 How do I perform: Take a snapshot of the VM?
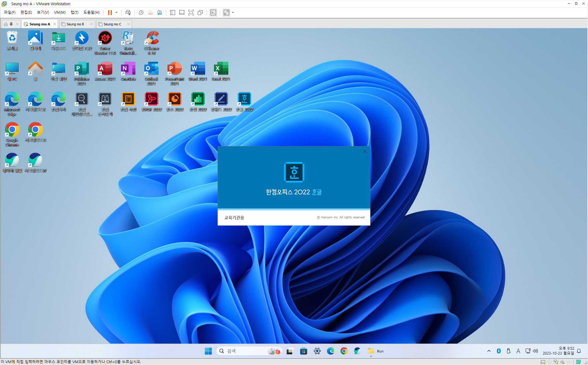point(141,13)
